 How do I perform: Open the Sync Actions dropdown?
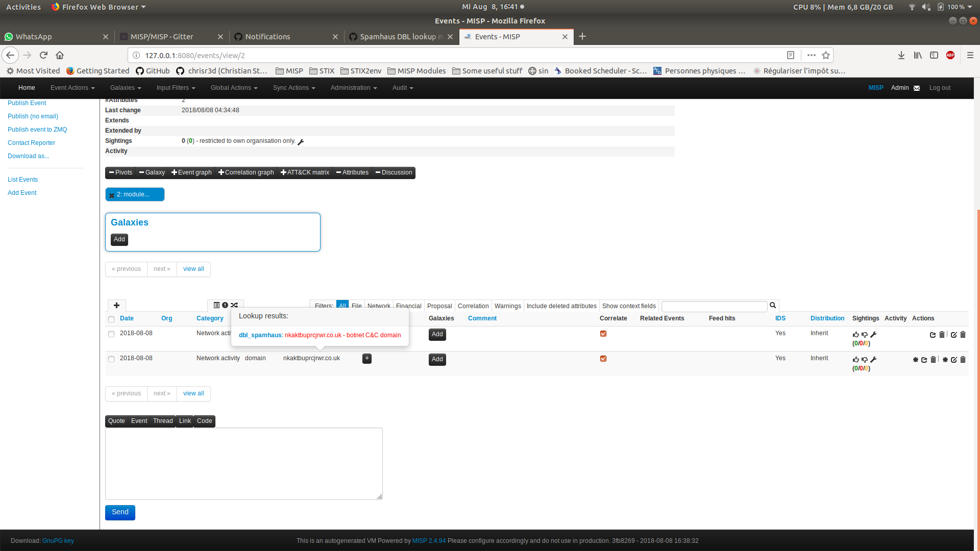point(294,88)
